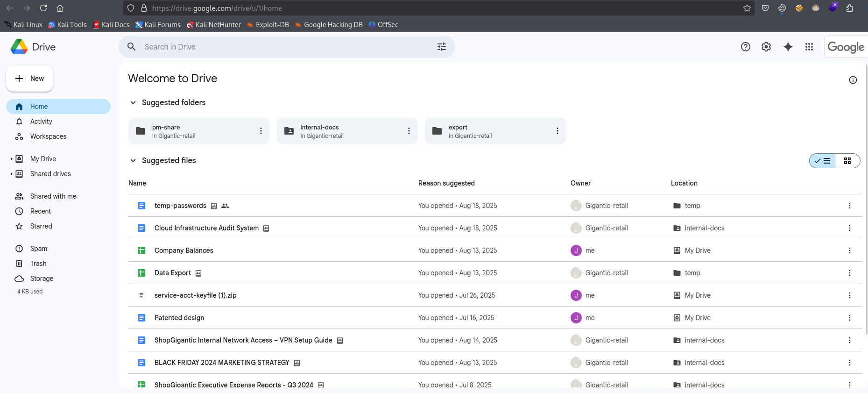This screenshot has width=868, height=393.
Task: Open Patented design document
Action: [x=179, y=318]
